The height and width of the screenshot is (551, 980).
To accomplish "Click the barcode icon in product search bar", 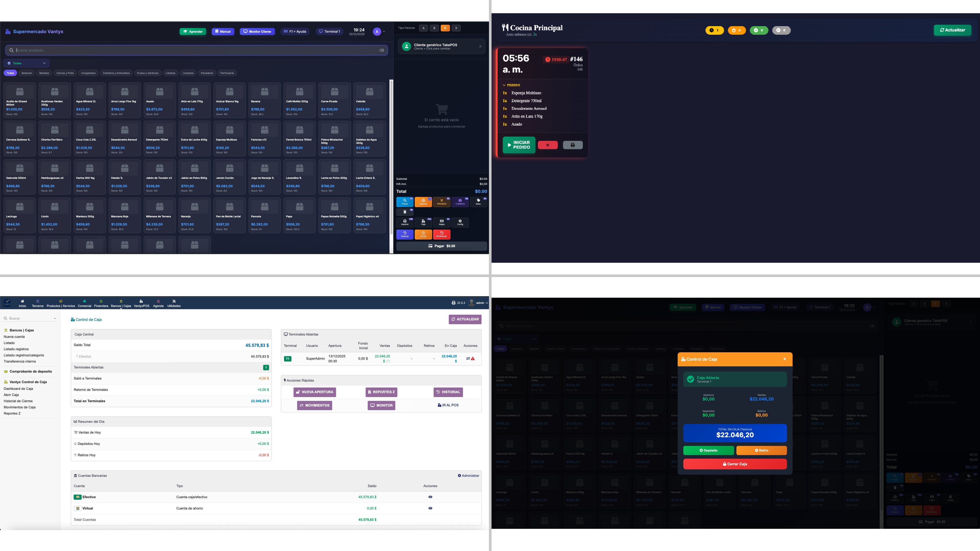I will [x=382, y=50].
